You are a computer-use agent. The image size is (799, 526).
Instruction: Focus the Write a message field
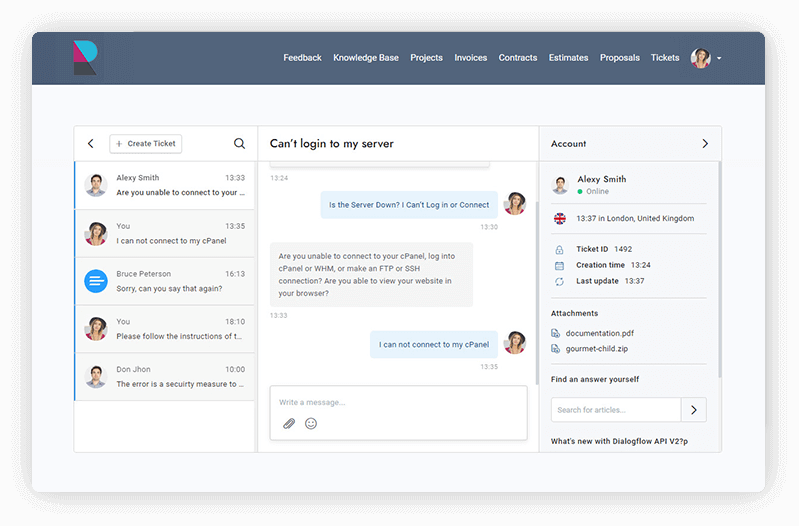(398, 402)
